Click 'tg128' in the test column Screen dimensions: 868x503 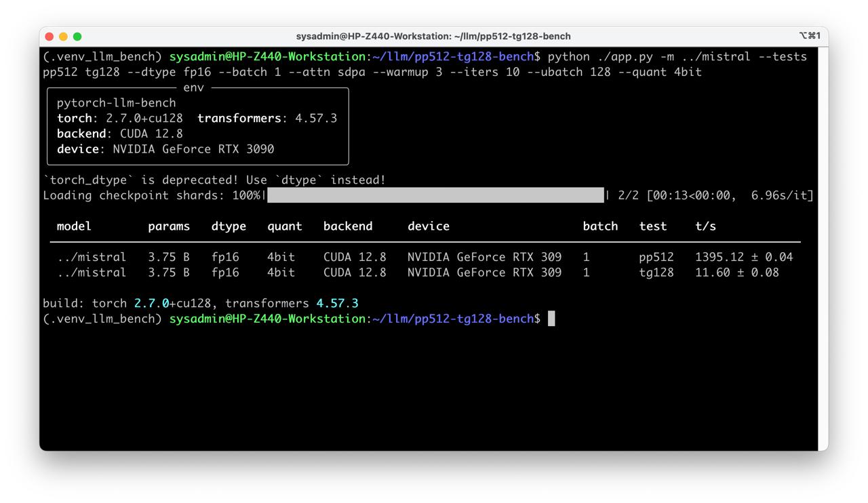pyautogui.click(x=656, y=273)
